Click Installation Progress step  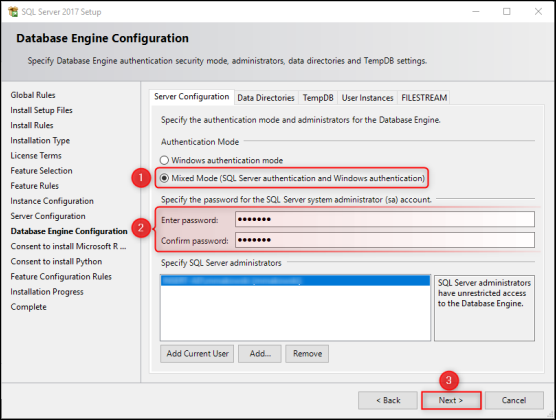point(47,292)
